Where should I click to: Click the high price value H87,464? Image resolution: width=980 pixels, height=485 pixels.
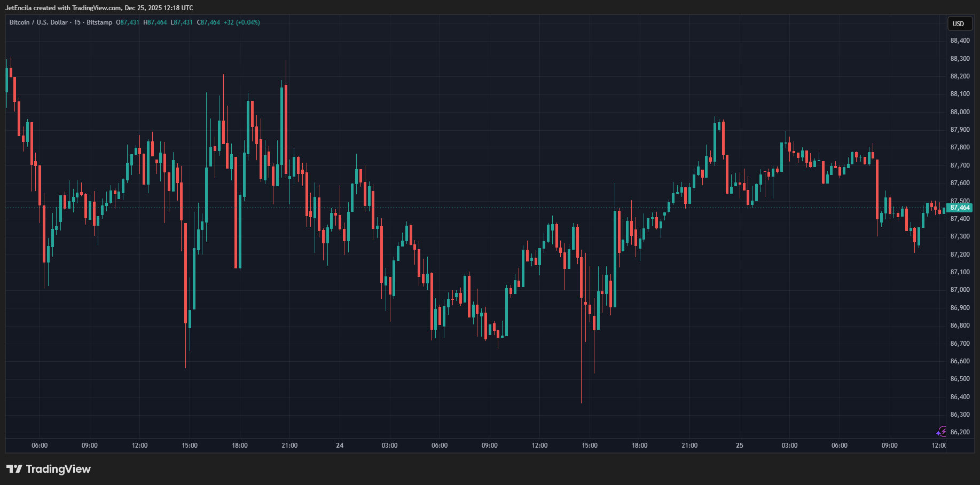(x=155, y=22)
